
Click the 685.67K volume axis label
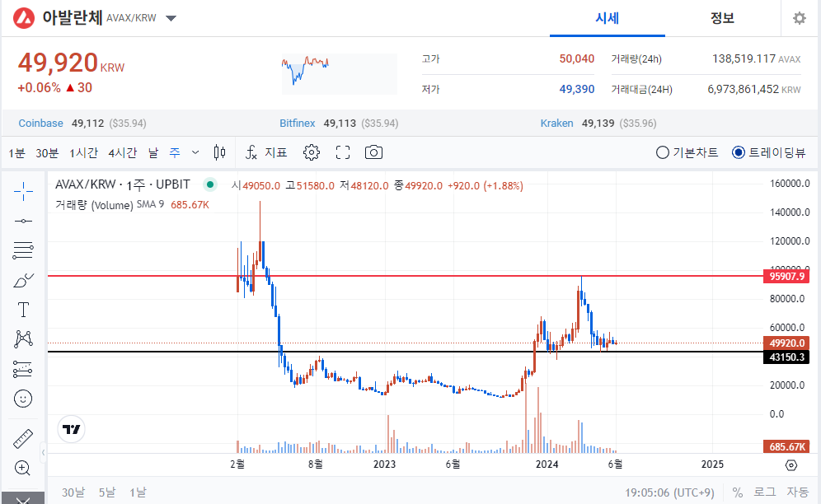[786, 446]
